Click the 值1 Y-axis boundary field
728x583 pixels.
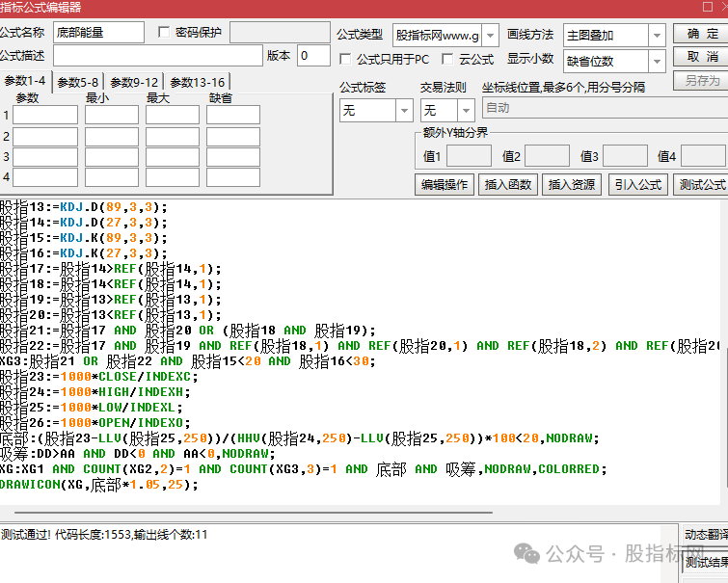pos(469,156)
